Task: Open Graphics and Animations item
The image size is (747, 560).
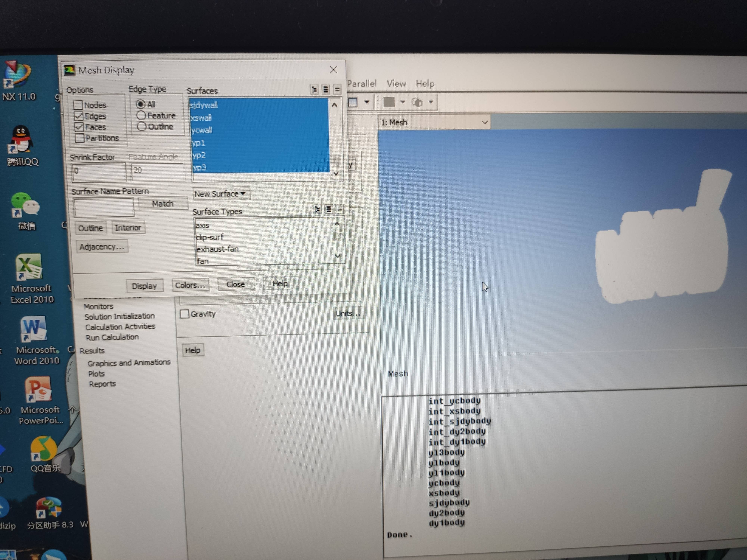Action: click(x=129, y=363)
